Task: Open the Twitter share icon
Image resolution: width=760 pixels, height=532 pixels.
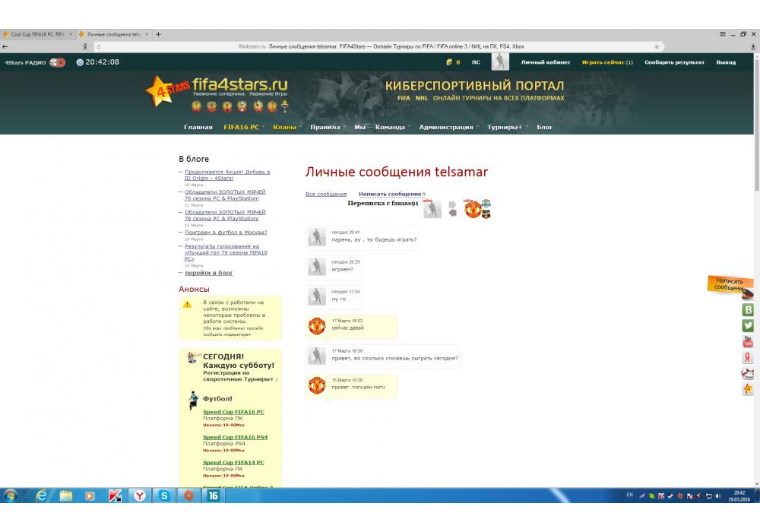Action: [x=748, y=325]
